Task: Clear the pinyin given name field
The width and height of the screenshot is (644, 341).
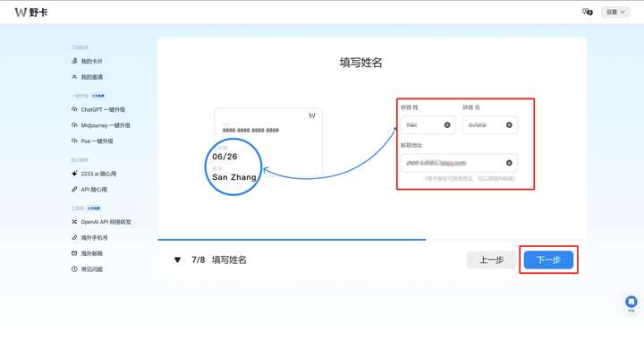Action: point(509,125)
